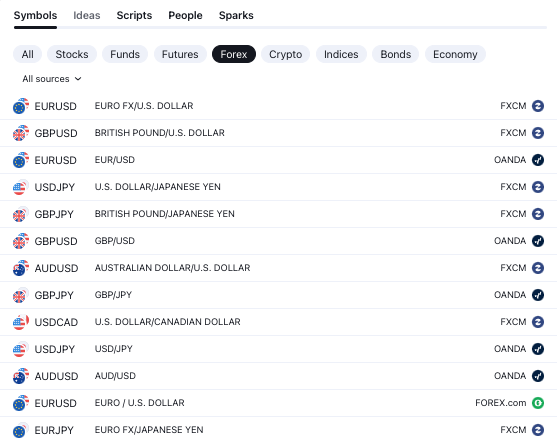Select AUDUSD symbol from FXCM
Image resolution: width=557 pixels, height=441 pixels.
tap(56, 268)
